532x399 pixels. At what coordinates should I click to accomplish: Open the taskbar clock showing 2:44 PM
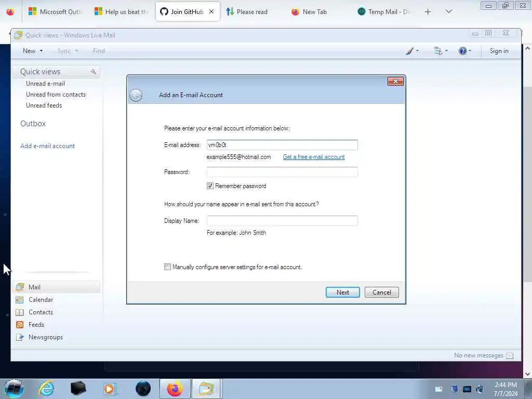coord(506,389)
